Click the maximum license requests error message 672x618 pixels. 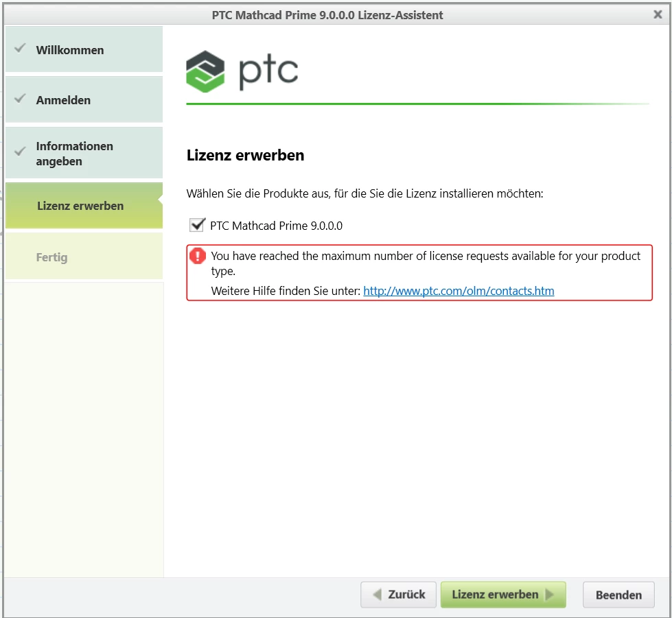tap(426, 263)
